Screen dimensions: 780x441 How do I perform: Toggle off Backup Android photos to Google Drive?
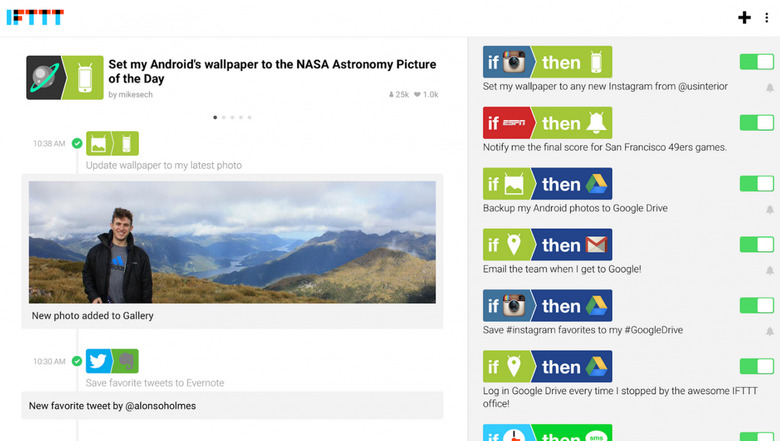[x=757, y=183]
